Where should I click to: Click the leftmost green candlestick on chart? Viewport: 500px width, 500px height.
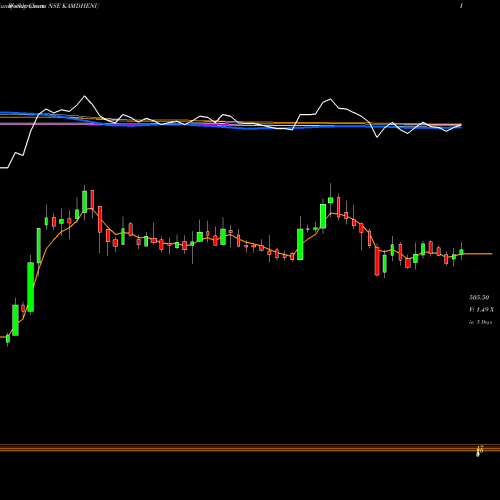pyautogui.click(x=8, y=339)
